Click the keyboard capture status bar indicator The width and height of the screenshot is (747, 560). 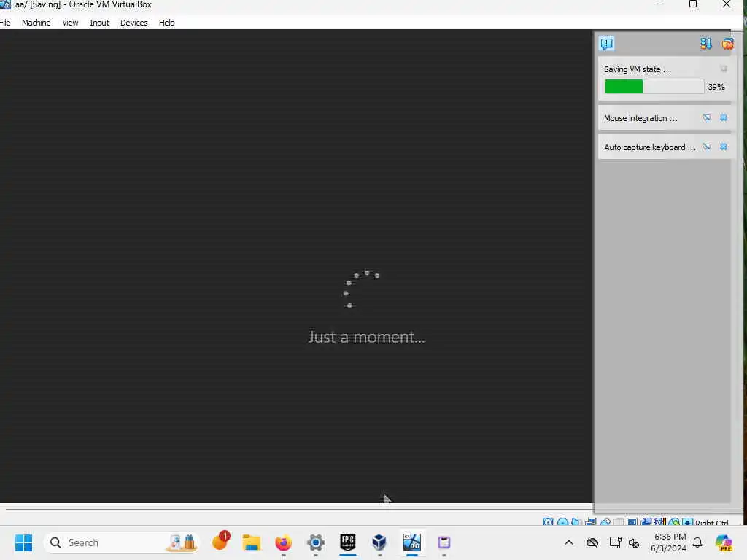click(x=687, y=522)
